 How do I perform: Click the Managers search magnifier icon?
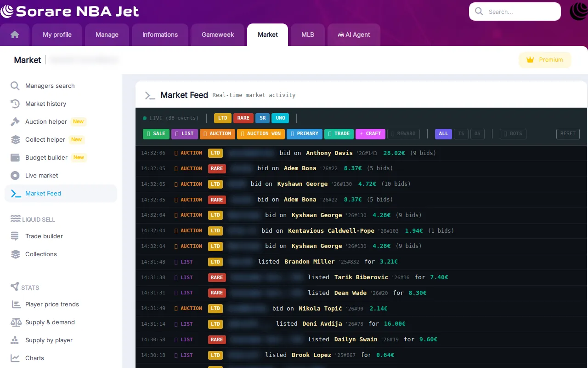coord(15,86)
